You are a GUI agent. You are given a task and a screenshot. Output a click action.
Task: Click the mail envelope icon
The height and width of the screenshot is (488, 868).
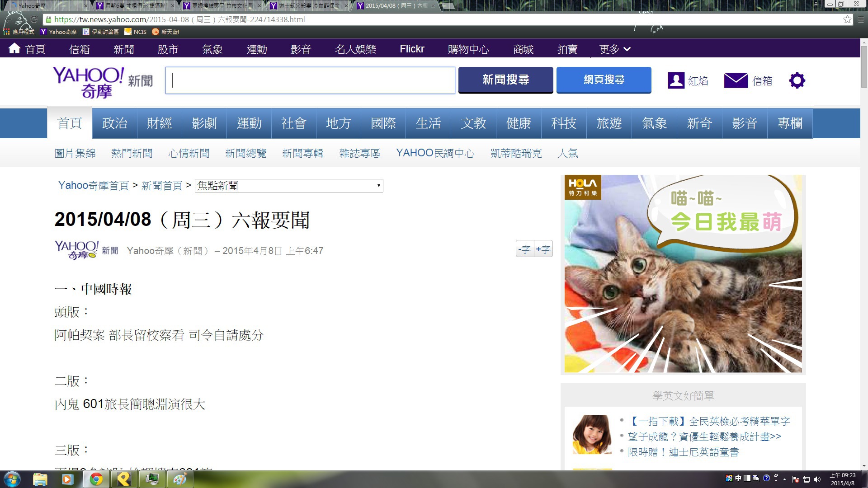pos(736,80)
